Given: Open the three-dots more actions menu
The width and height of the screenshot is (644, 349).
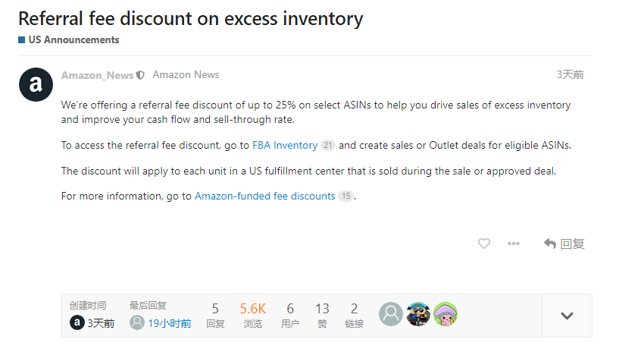Looking at the screenshot, I should [514, 244].
